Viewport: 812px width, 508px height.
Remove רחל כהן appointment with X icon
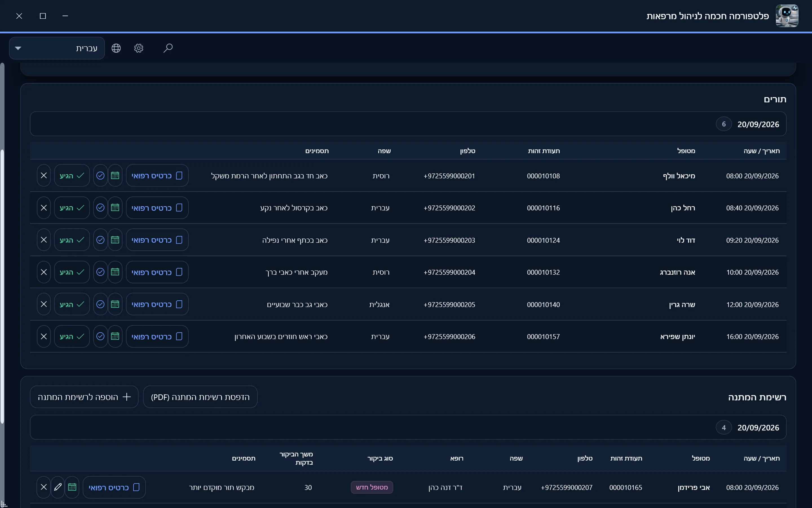coord(44,208)
